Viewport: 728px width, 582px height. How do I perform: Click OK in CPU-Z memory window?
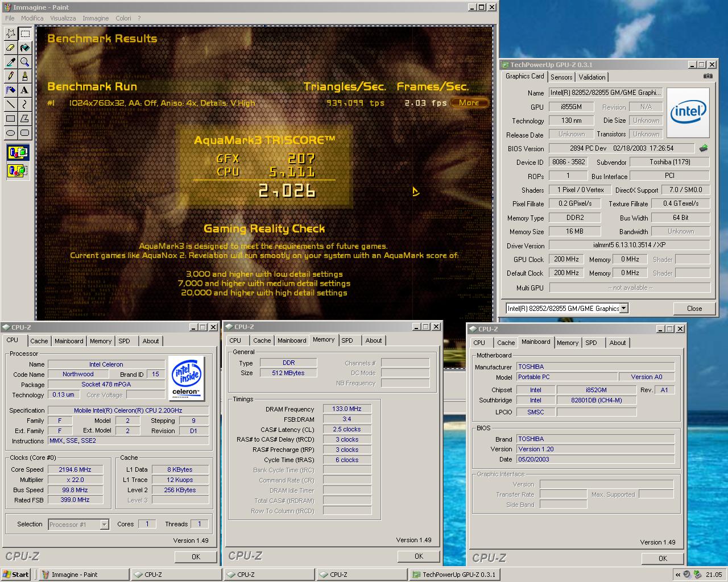click(x=419, y=556)
